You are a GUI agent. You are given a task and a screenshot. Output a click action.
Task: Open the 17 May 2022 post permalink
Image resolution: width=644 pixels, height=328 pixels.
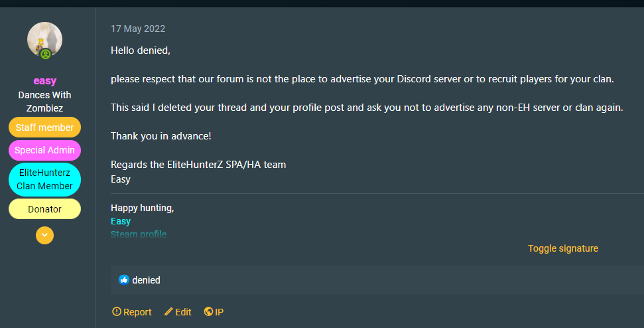[x=138, y=29]
